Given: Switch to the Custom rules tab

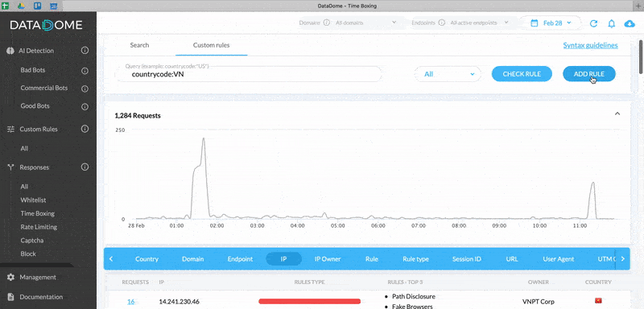Looking at the screenshot, I should [x=211, y=45].
